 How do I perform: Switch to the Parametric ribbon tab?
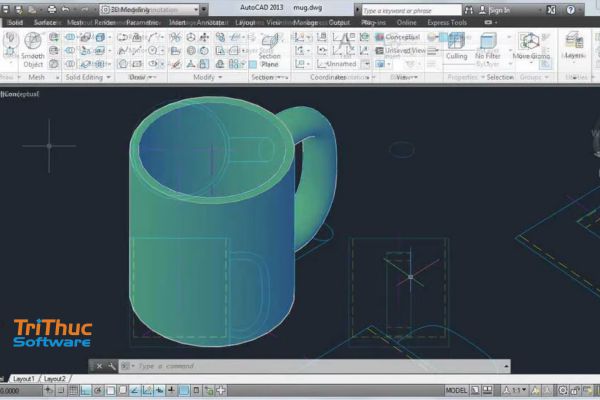[x=143, y=23]
